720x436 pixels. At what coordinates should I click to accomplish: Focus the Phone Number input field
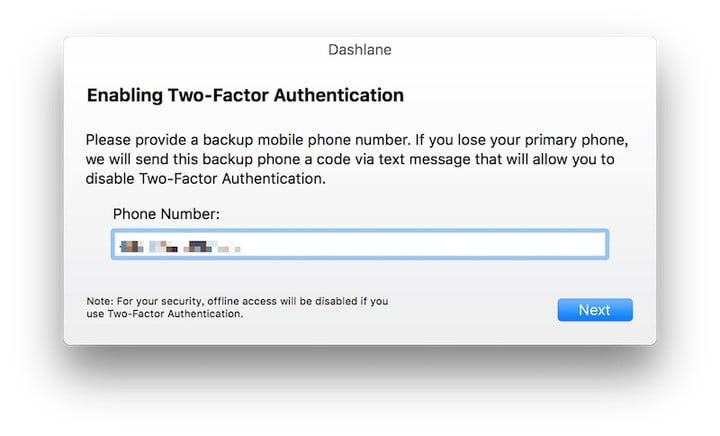(x=360, y=244)
